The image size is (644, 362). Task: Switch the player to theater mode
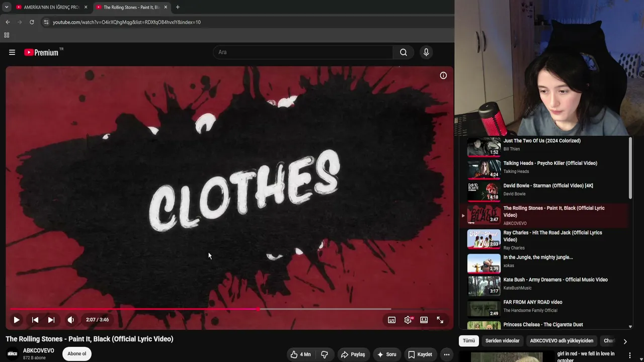coord(424,320)
